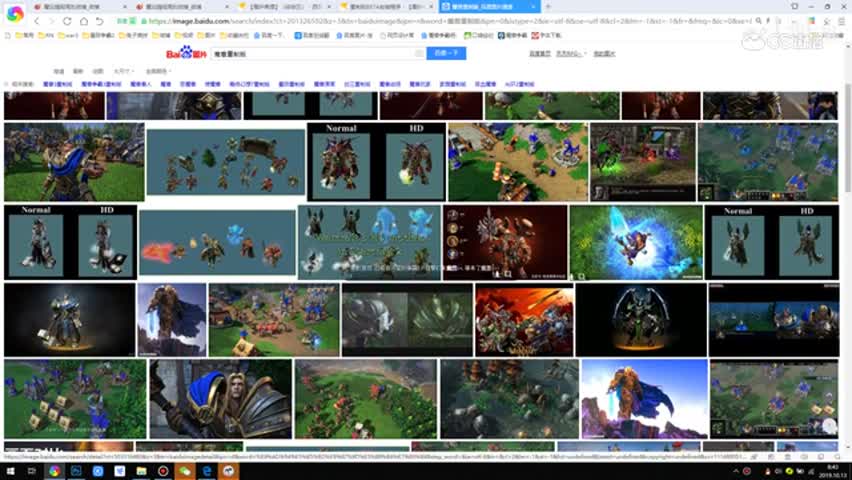Open the paladin with hammer on black thumbnail
Screen dimensions: 852x480
70,320
